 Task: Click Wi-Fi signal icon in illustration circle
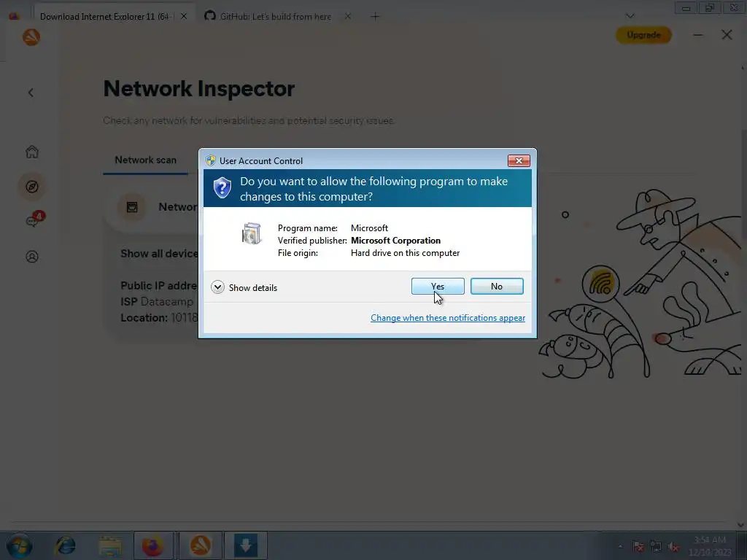click(601, 284)
